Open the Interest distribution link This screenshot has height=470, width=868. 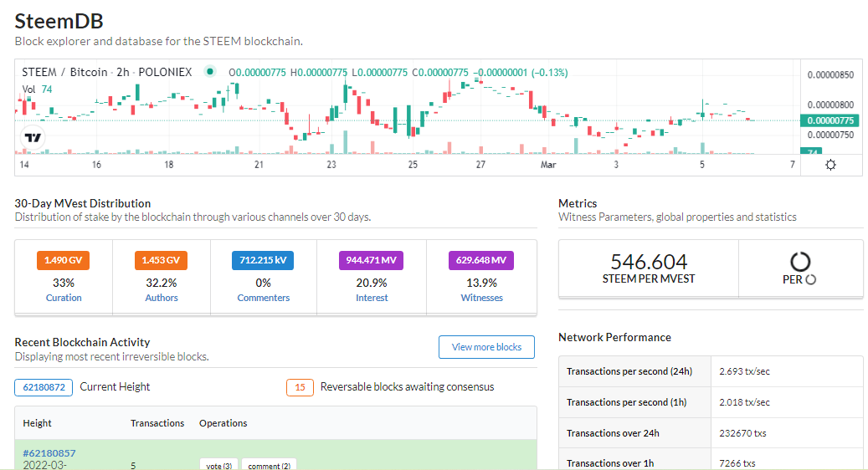pos(372,298)
